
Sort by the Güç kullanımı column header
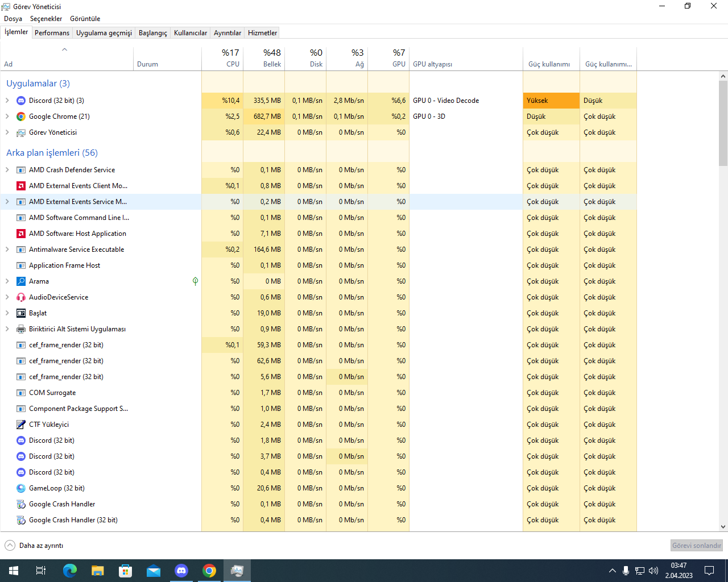click(x=551, y=58)
